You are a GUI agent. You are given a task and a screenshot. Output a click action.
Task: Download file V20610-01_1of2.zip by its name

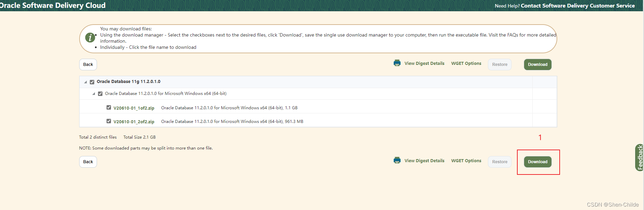click(134, 108)
